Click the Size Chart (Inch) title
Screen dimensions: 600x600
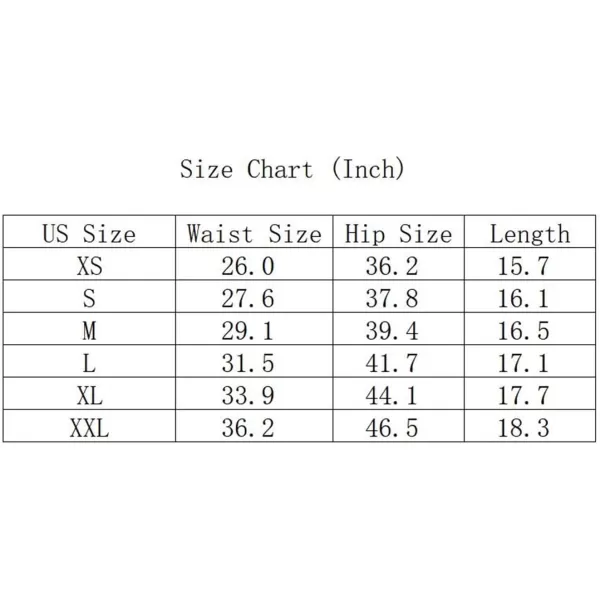292,169
